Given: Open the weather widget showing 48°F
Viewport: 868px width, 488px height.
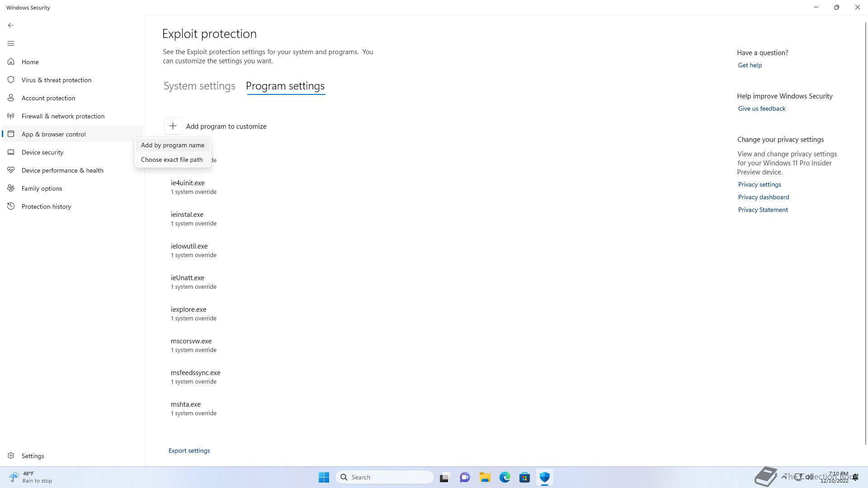Looking at the screenshot, I should (31, 477).
